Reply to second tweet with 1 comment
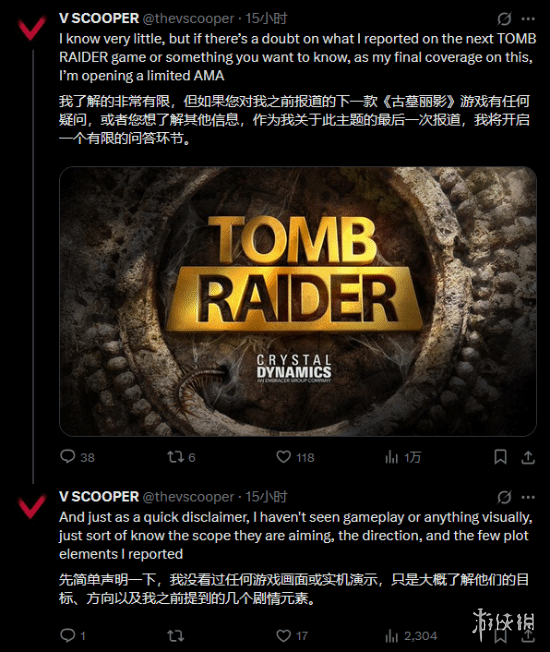This screenshot has width=550, height=652. point(73,635)
